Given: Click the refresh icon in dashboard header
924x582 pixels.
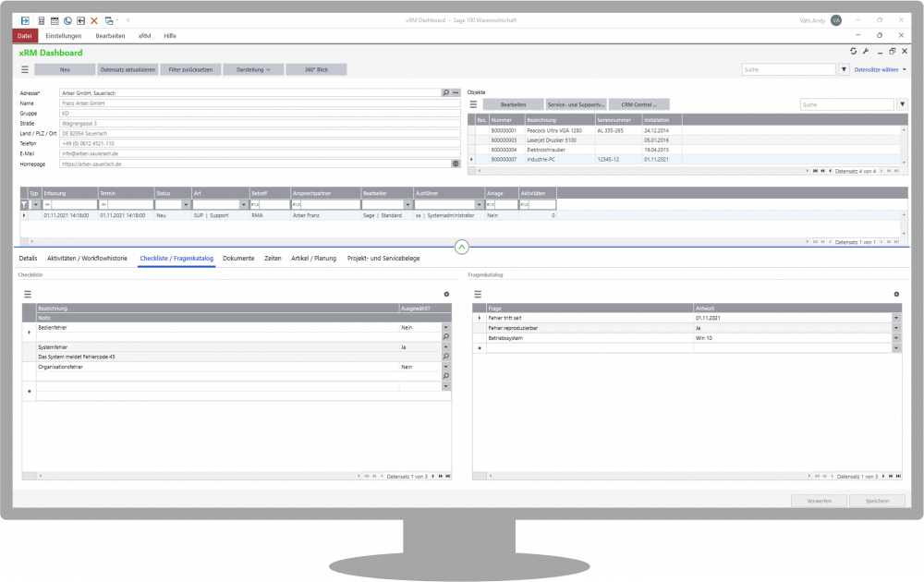Looking at the screenshot, I should [853, 52].
